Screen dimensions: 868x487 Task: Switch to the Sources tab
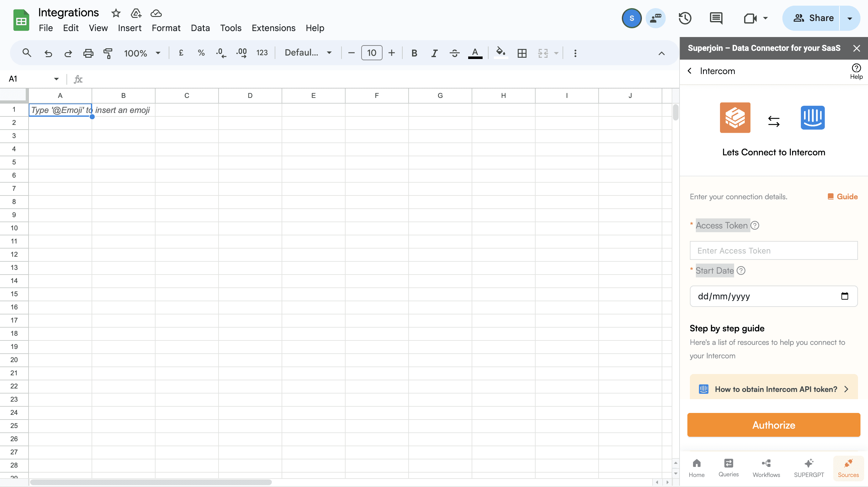pyautogui.click(x=848, y=468)
